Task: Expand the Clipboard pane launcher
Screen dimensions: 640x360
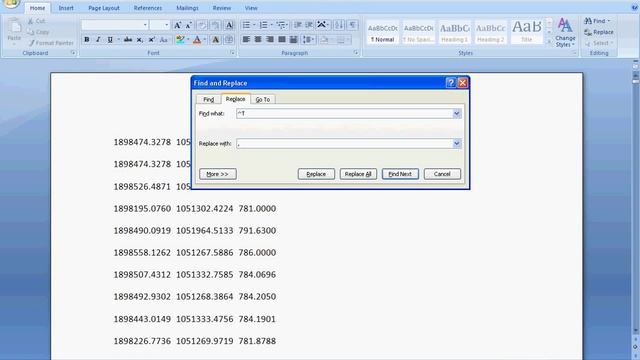Action: [73, 53]
